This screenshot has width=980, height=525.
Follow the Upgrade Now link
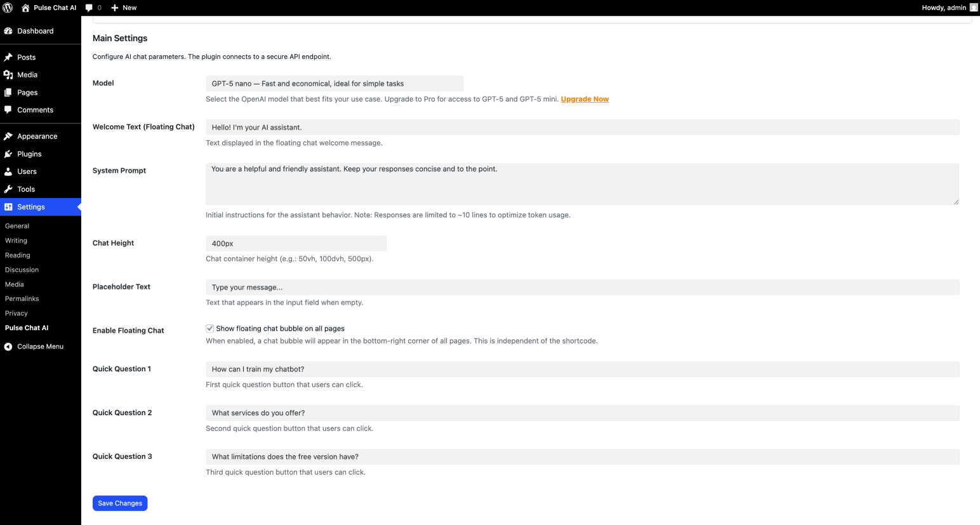click(585, 99)
